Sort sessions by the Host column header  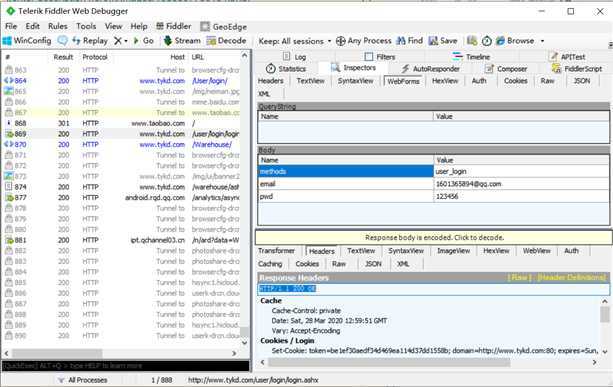[177, 57]
